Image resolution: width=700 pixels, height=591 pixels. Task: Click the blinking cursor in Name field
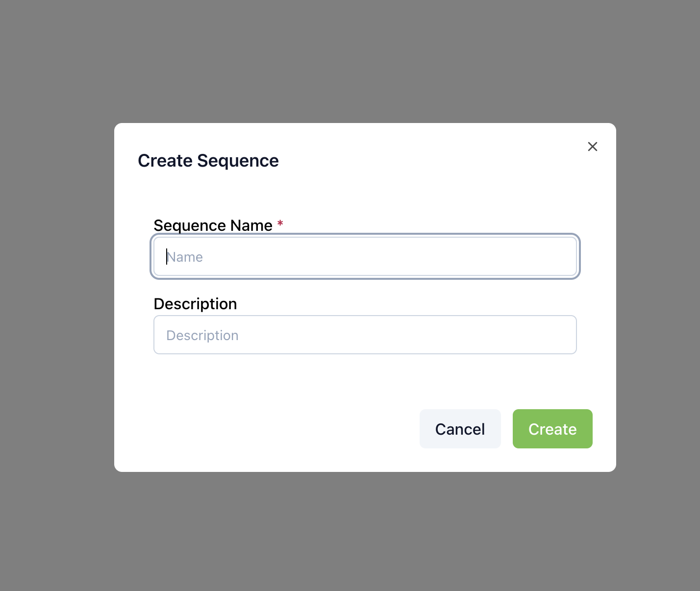coord(167,256)
